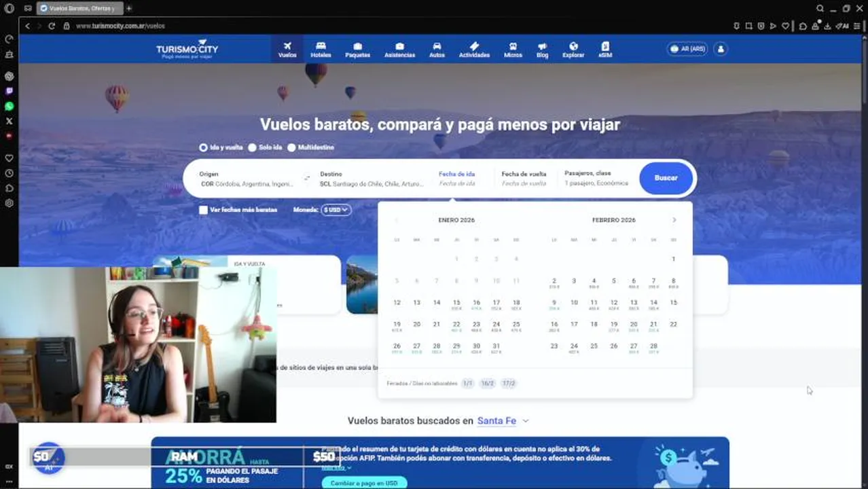Viewport: 868px width, 489px height.
Task: Select holiday chip 1/1
Action: (467, 384)
